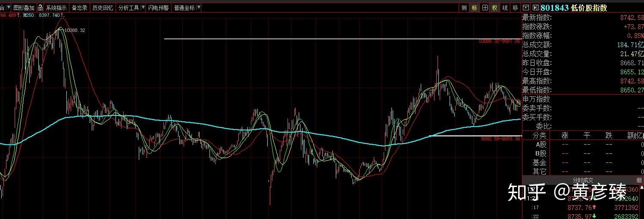This screenshot has width=644, height=219.
Task: Click the 细 detail button in 分时成交
Action: coord(639,180)
